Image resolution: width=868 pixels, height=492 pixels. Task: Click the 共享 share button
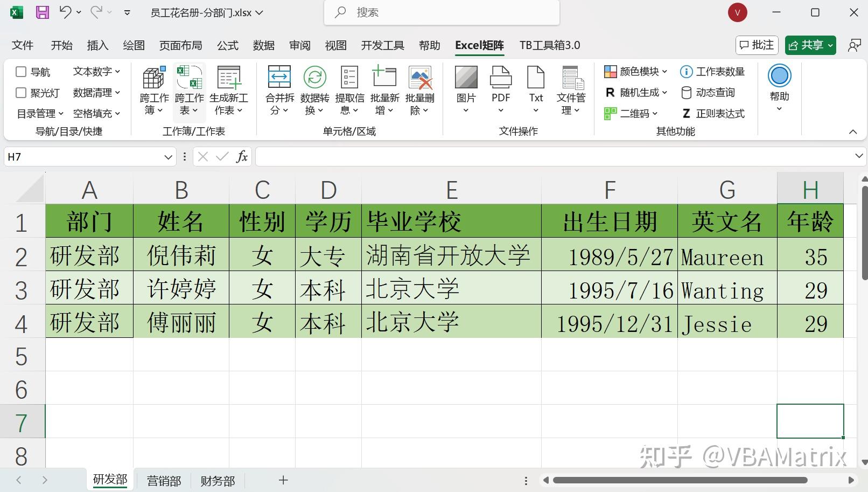810,45
